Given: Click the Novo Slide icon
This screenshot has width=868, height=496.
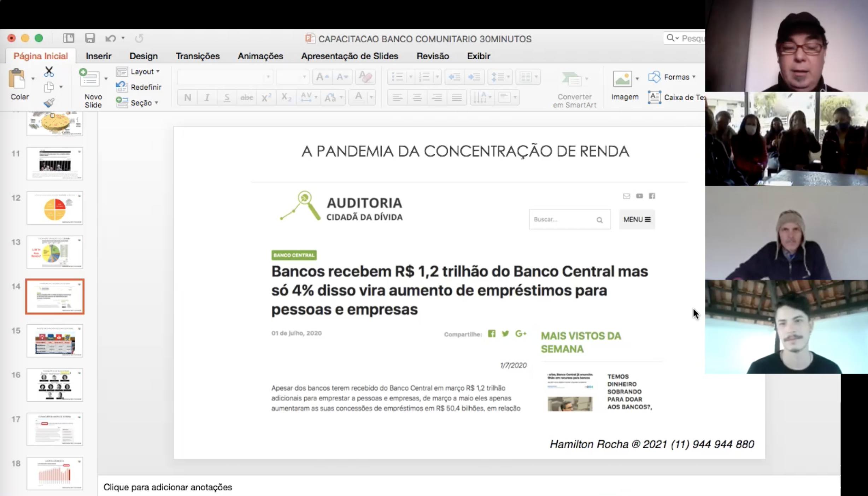Looking at the screenshot, I should (90, 78).
